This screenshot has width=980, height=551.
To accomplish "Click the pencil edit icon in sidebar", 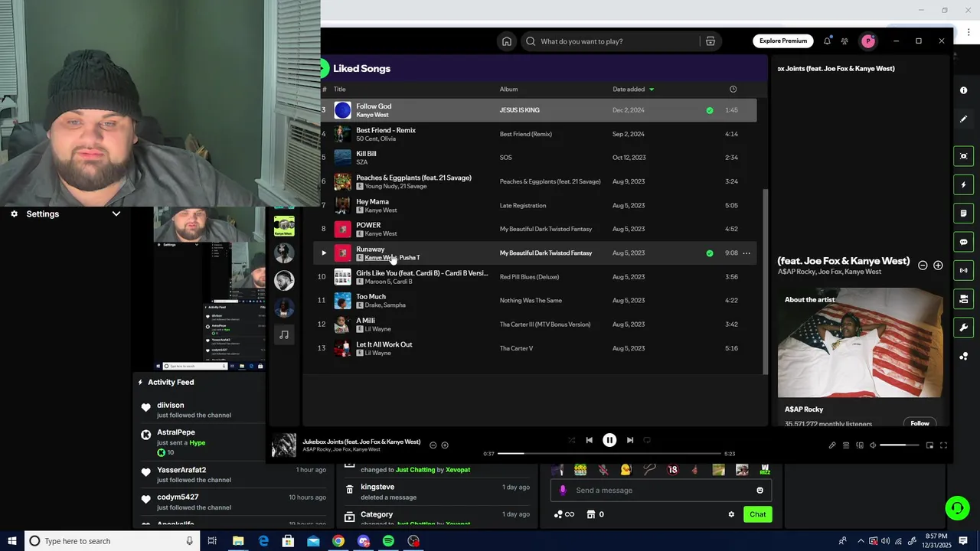I will (x=964, y=119).
